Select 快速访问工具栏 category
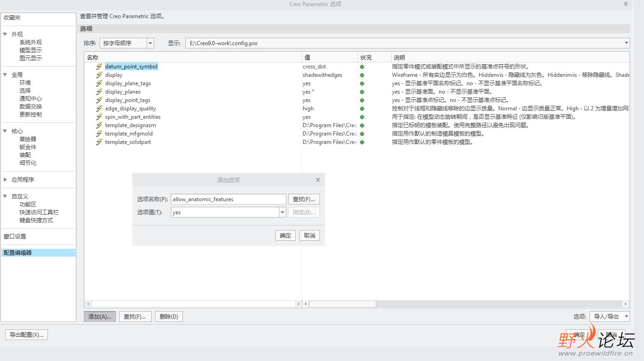644x361 pixels. (x=39, y=212)
